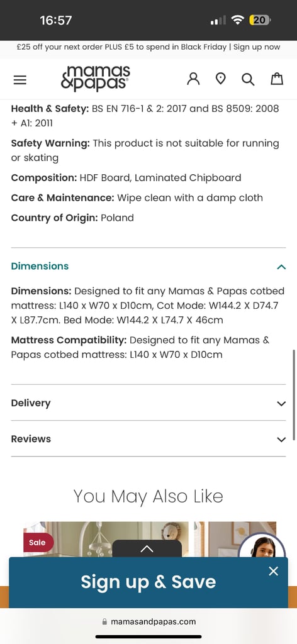Image resolution: width=297 pixels, height=644 pixels.
Task: Tap the Dimensions section heading
Action: (x=40, y=266)
